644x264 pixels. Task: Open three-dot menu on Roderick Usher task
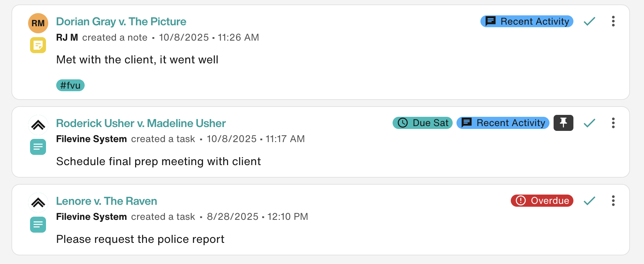(613, 123)
